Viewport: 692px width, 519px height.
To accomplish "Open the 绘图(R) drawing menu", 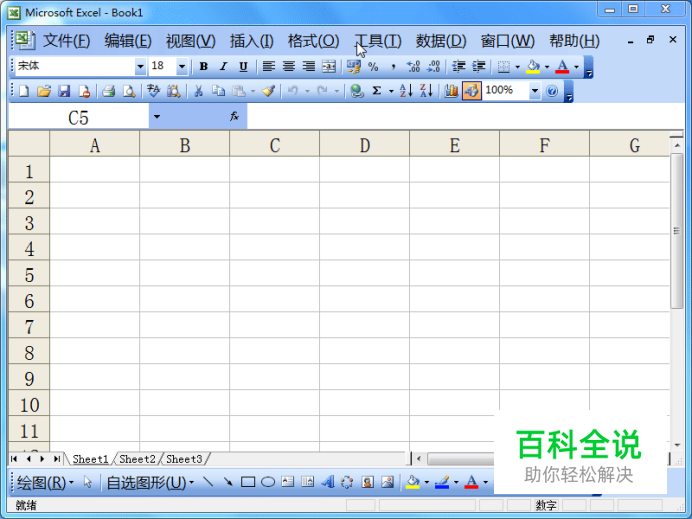I will 45,483.
